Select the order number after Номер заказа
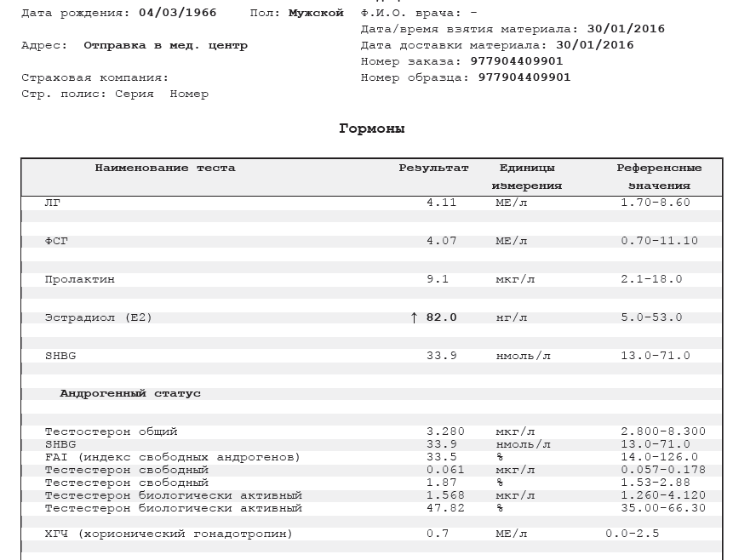This screenshot has height=560, width=733. point(517,61)
